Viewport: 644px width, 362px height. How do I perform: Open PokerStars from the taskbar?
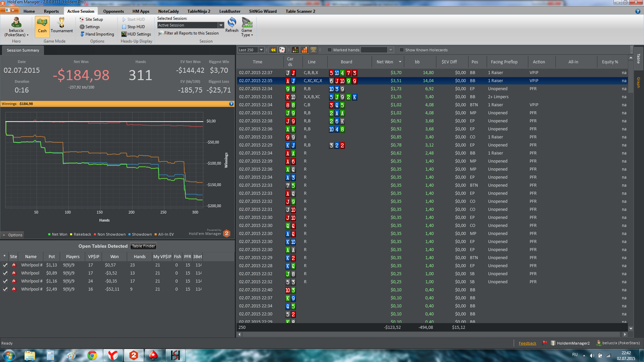coord(153,355)
